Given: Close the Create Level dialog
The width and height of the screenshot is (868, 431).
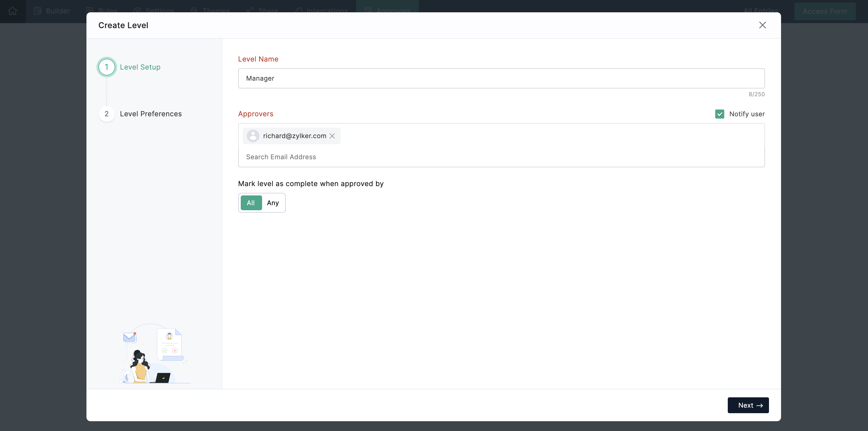Looking at the screenshot, I should coord(762,25).
